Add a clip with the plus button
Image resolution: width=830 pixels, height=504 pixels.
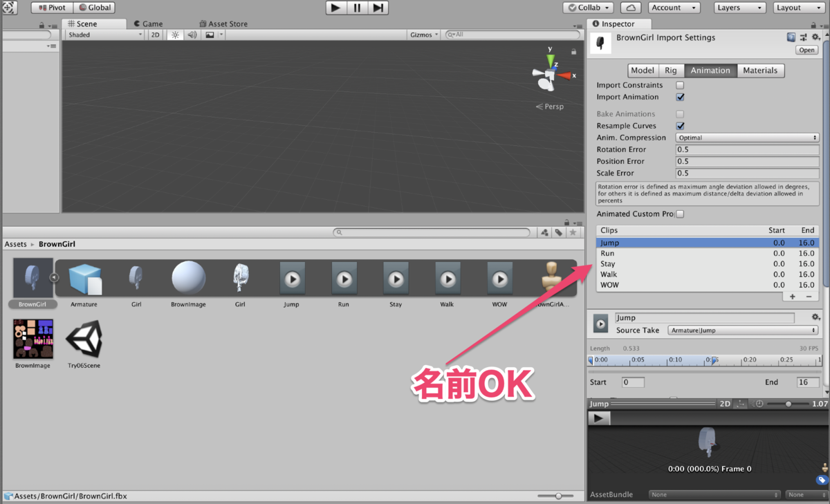793,297
